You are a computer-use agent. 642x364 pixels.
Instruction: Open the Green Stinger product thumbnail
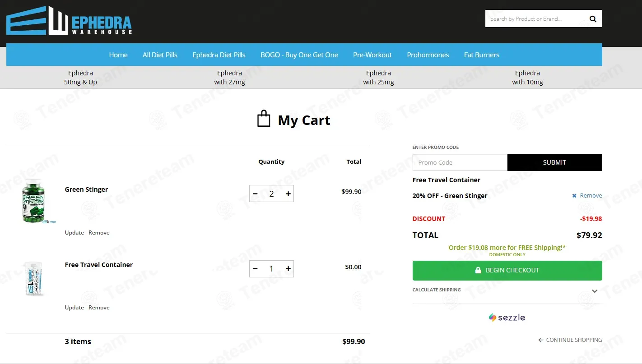(34, 201)
